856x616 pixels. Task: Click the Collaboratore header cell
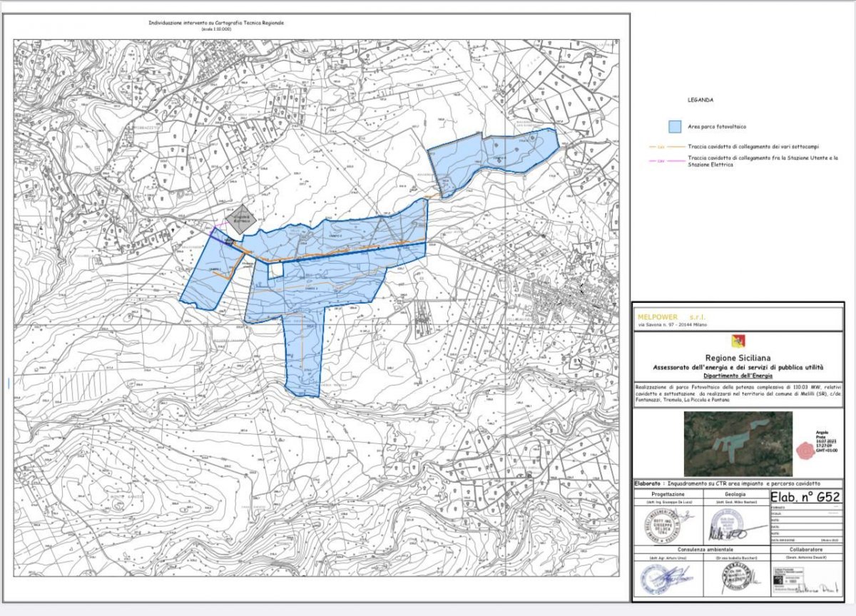pos(806,551)
